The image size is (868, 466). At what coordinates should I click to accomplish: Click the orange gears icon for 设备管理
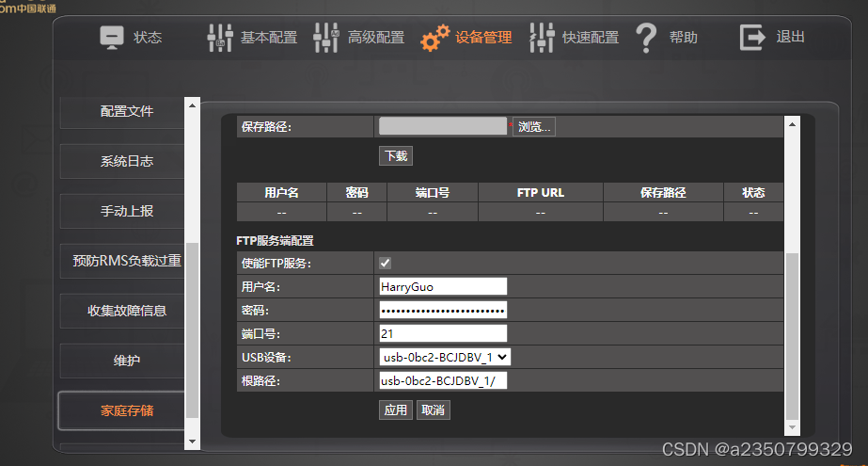[434, 38]
